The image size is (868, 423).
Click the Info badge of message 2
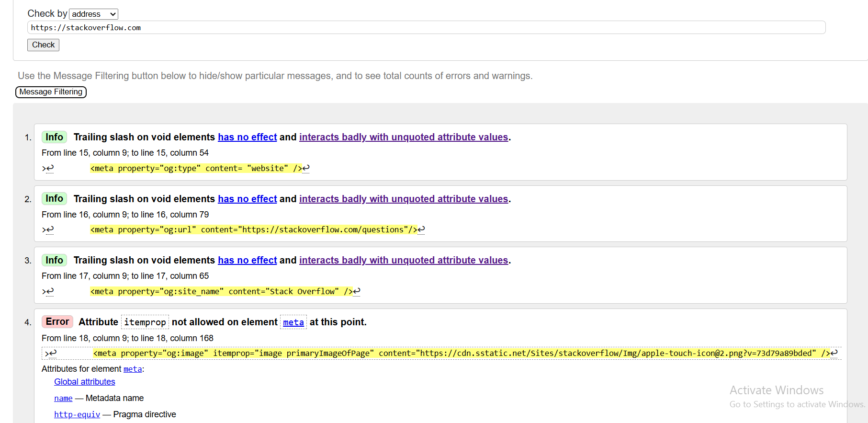[x=54, y=198]
